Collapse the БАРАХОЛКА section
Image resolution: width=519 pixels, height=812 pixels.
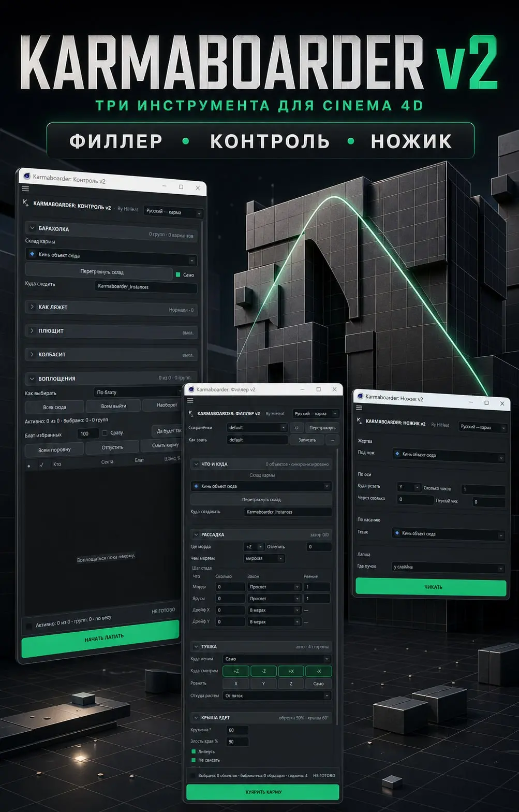tap(32, 228)
